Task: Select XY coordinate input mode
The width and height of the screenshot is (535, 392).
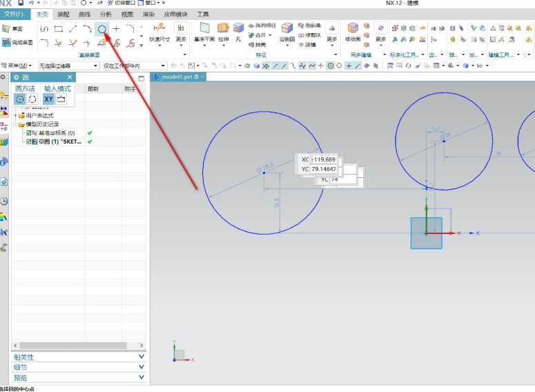Action: (x=48, y=99)
